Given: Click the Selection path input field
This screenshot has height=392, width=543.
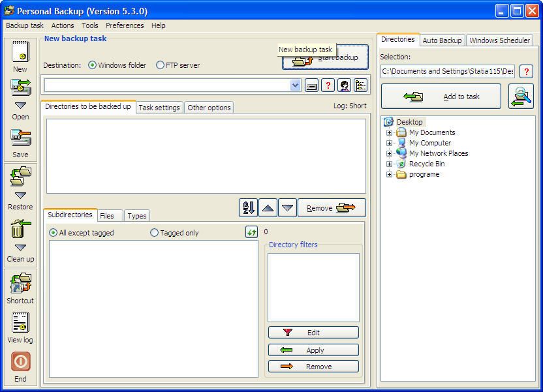Looking at the screenshot, I should coord(448,72).
